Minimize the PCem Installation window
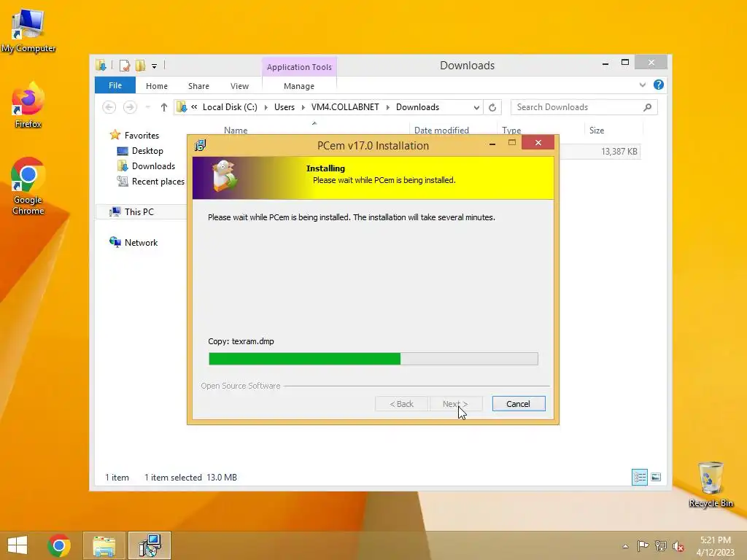Image resolution: width=747 pixels, height=560 pixels. click(492, 143)
